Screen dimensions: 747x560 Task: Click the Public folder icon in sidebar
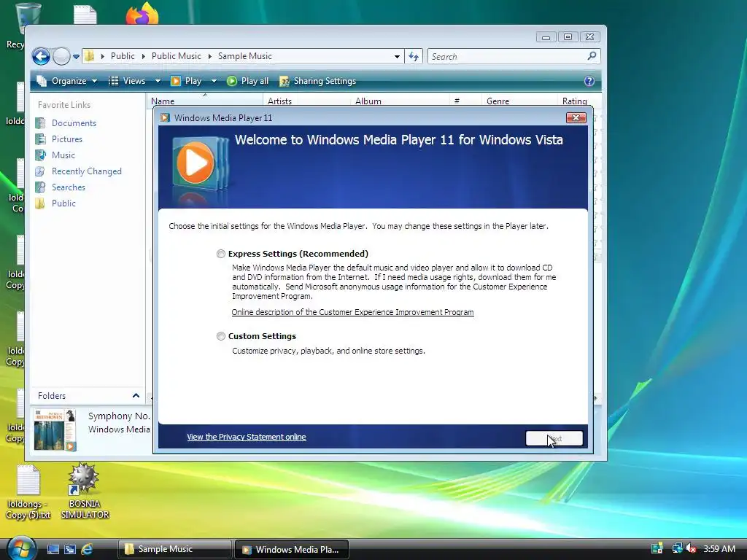tap(41, 203)
